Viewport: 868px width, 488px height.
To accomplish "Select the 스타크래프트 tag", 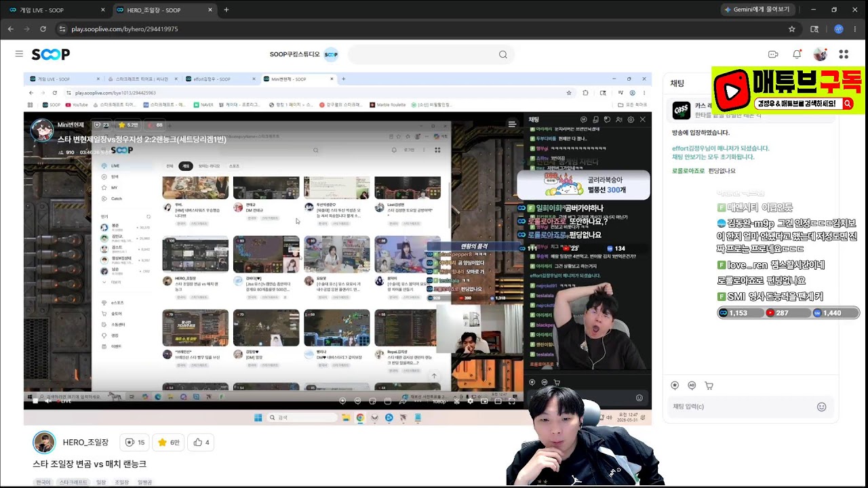I will 73,483.
